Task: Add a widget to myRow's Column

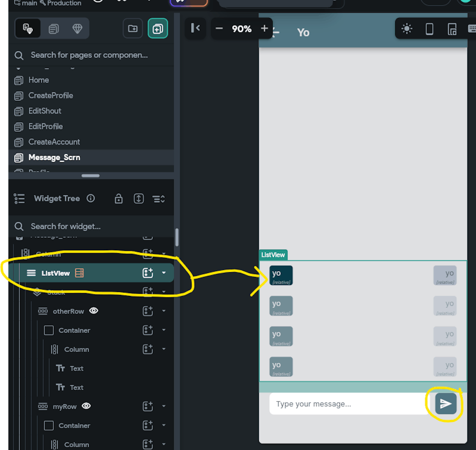Action: 148,445
